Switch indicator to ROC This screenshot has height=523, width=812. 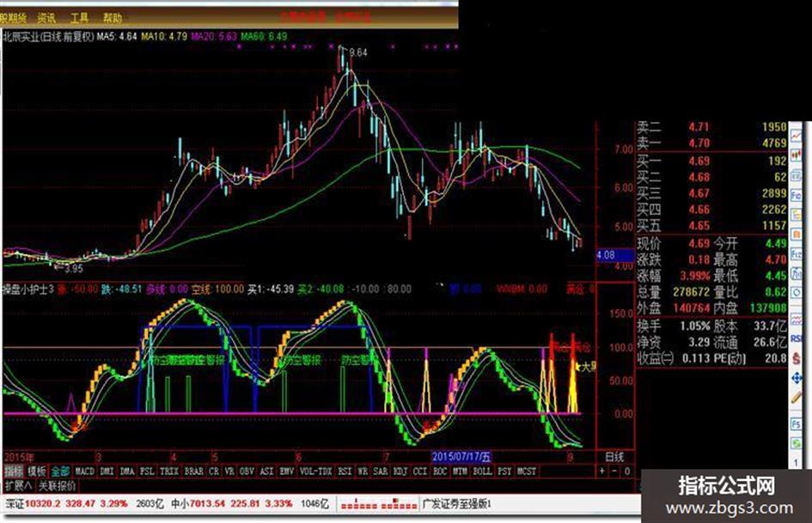click(x=440, y=471)
